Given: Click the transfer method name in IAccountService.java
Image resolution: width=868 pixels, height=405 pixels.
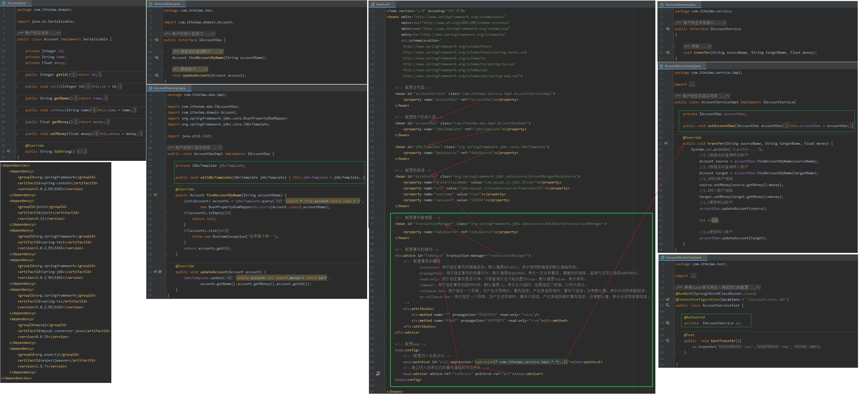Looking at the screenshot, I should (702, 52).
